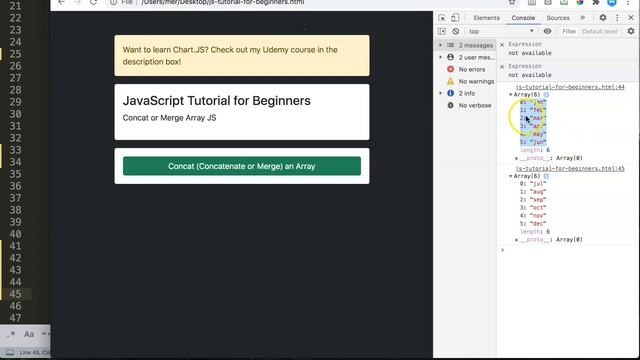640x360 pixels.
Task: Click the Concat (Concatenate or Merge) an Array button
Action: (242, 166)
